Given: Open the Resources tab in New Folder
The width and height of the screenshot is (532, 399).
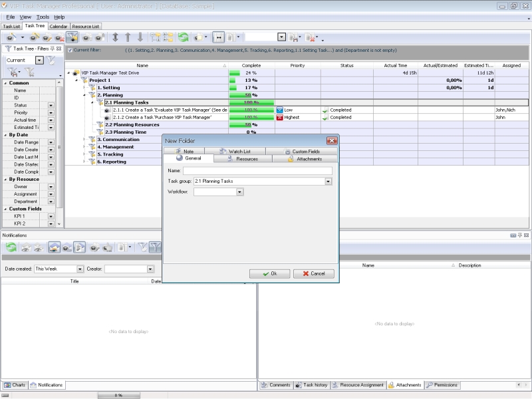Looking at the screenshot, I should coord(243,159).
